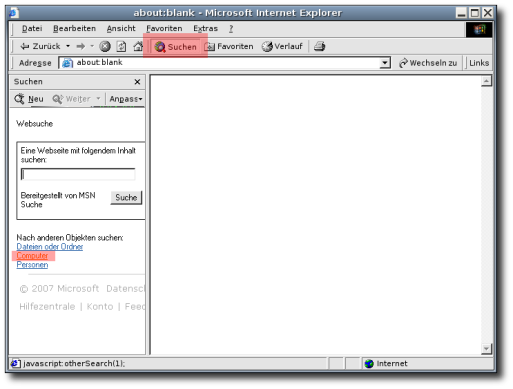Screen dimensions: 513x389
Task: Open the Dateien oder Ordner link
Action: (x=50, y=247)
